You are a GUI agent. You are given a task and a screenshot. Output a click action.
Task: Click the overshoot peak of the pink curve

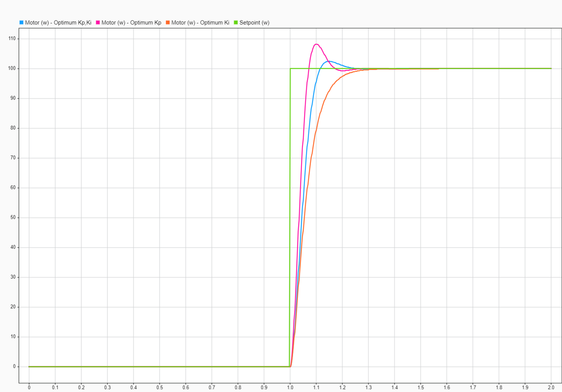(x=316, y=44)
